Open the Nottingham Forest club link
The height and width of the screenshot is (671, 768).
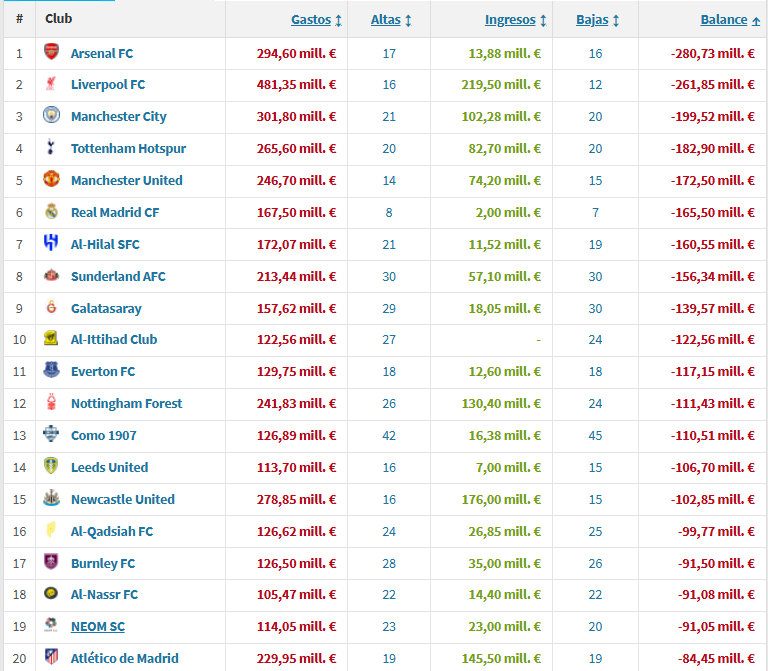126,404
